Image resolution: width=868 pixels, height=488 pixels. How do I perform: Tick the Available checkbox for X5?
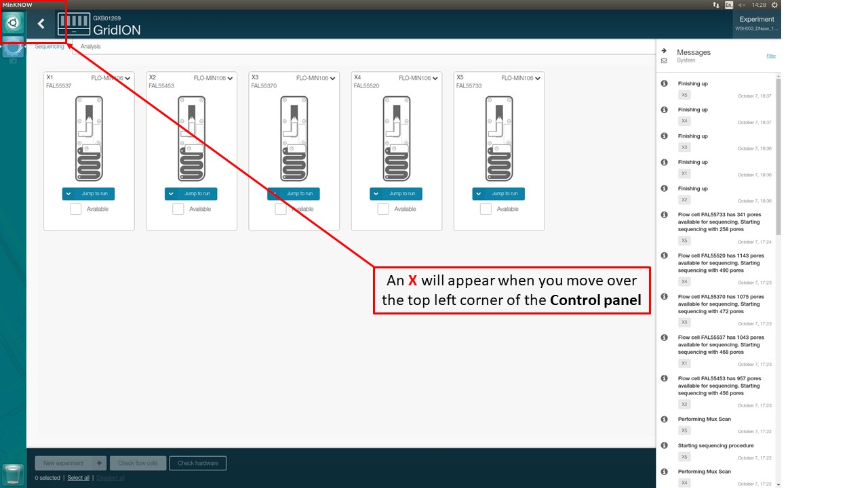pyautogui.click(x=486, y=209)
